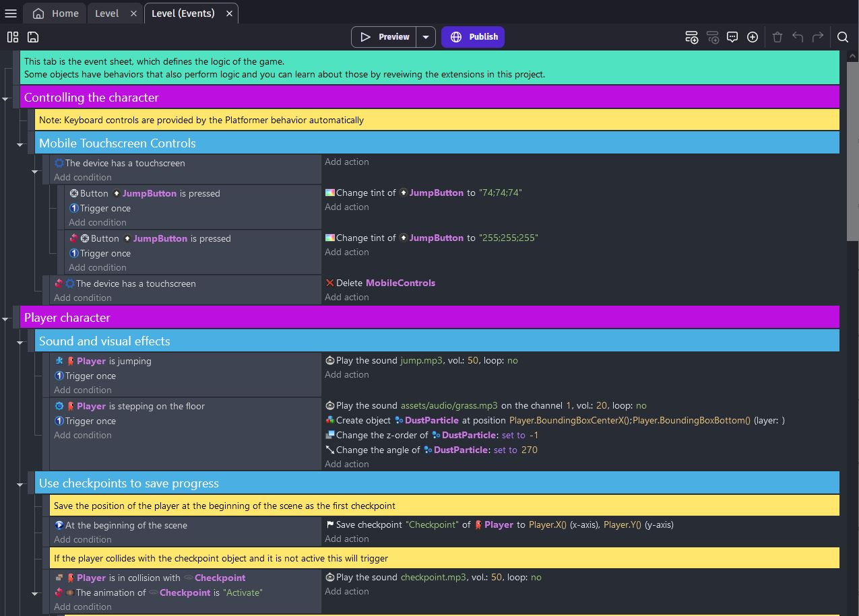
Task: Click the sound icon beside checkpoint.mp3 action
Action: click(329, 577)
